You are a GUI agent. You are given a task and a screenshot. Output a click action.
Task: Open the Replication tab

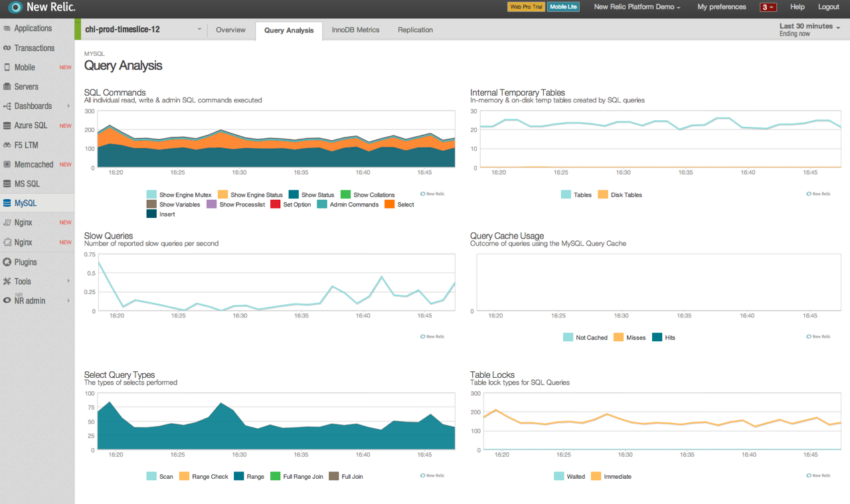click(x=415, y=30)
